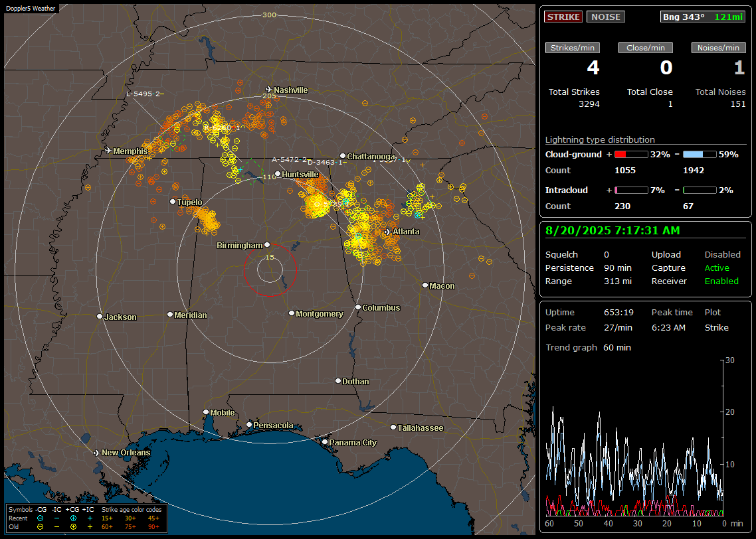Click the Peak time value 6:23 AM
This screenshot has height=539, width=756.
(668, 327)
